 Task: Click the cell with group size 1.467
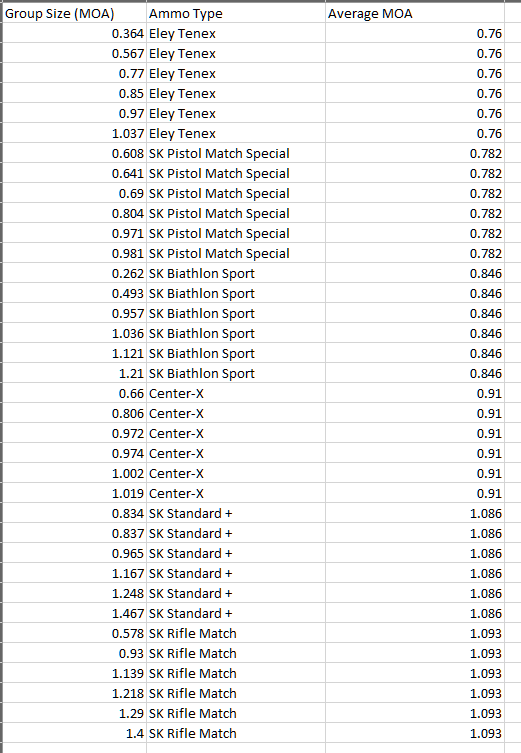pos(74,614)
